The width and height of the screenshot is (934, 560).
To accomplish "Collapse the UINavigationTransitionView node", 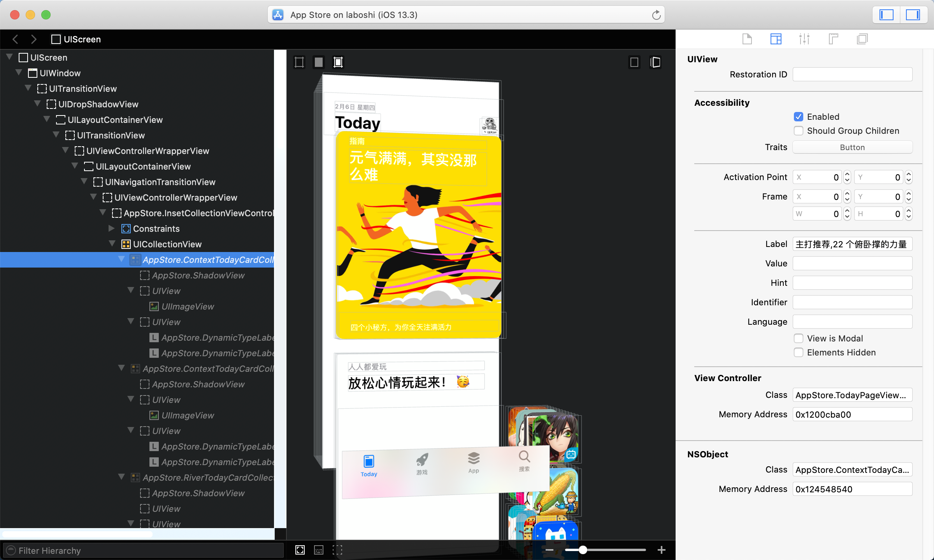I will (84, 182).
